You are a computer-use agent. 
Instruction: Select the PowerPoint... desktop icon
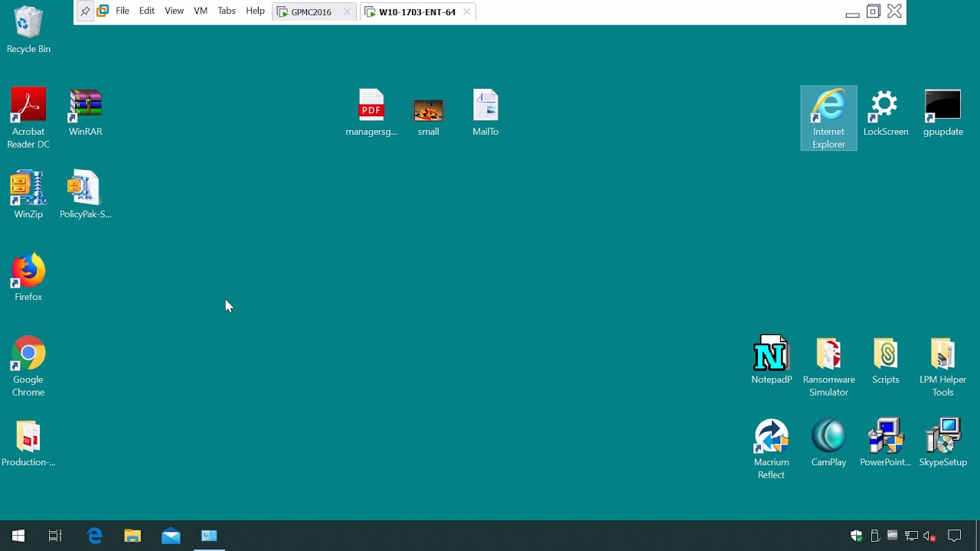click(x=886, y=443)
